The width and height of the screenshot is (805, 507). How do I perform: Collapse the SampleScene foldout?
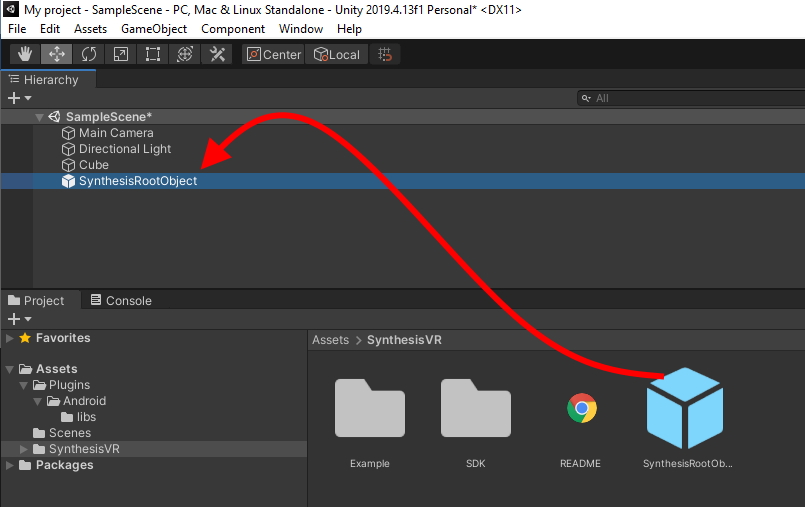(x=39, y=117)
